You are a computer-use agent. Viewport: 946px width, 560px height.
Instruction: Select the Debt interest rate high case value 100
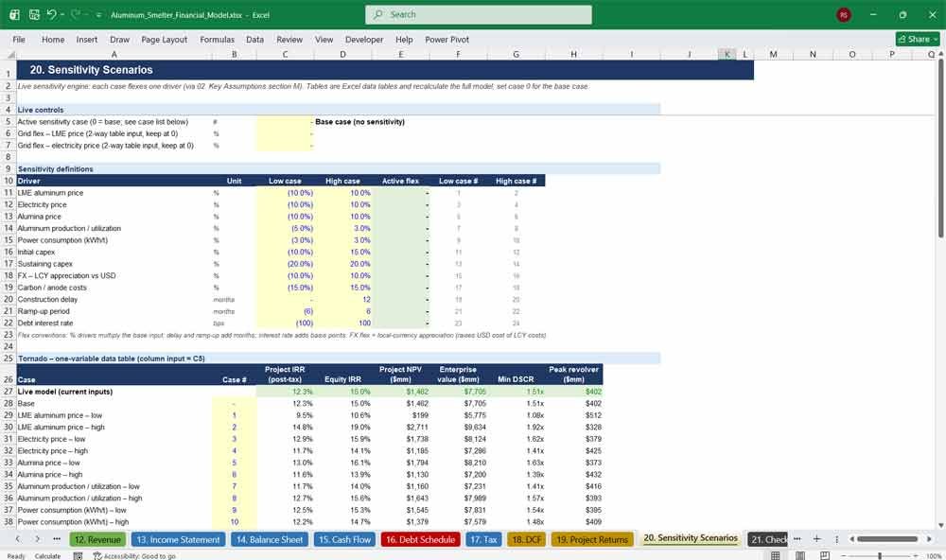342,323
